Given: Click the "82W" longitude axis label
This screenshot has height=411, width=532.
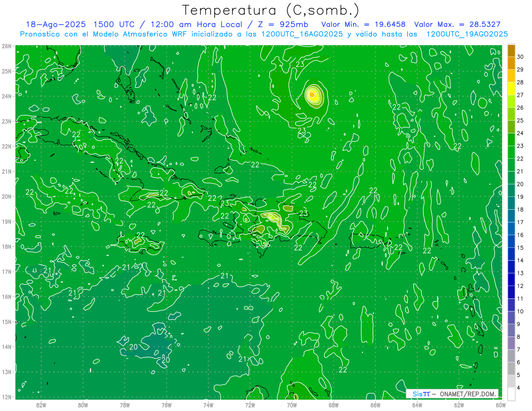Looking at the screenshot, I should tap(41, 405).
